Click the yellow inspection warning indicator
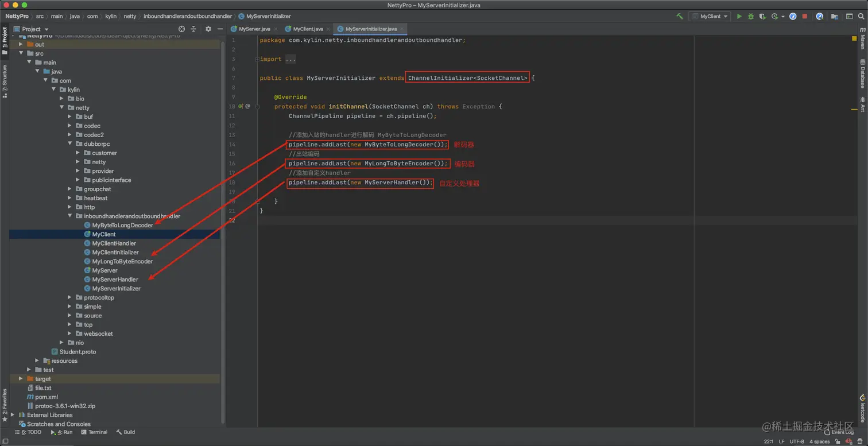This screenshot has width=868, height=446. pyautogui.click(x=854, y=38)
